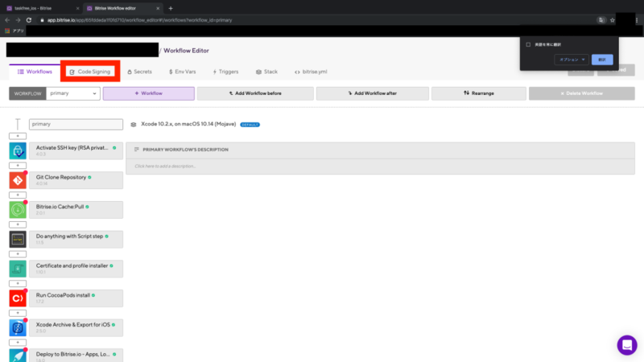Screen dimensions: 644x362
Task: Select the Bitrise.io Cache:Pull step card
Action: pyautogui.click(x=76, y=210)
